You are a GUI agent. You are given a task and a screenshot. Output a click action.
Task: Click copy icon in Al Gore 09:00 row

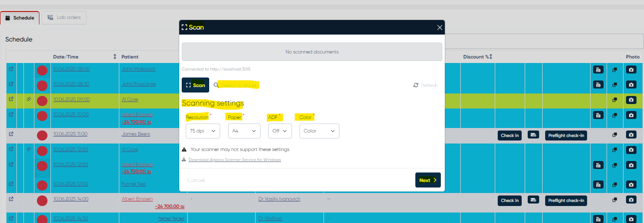pyautogui.click(x=615, y=100)
